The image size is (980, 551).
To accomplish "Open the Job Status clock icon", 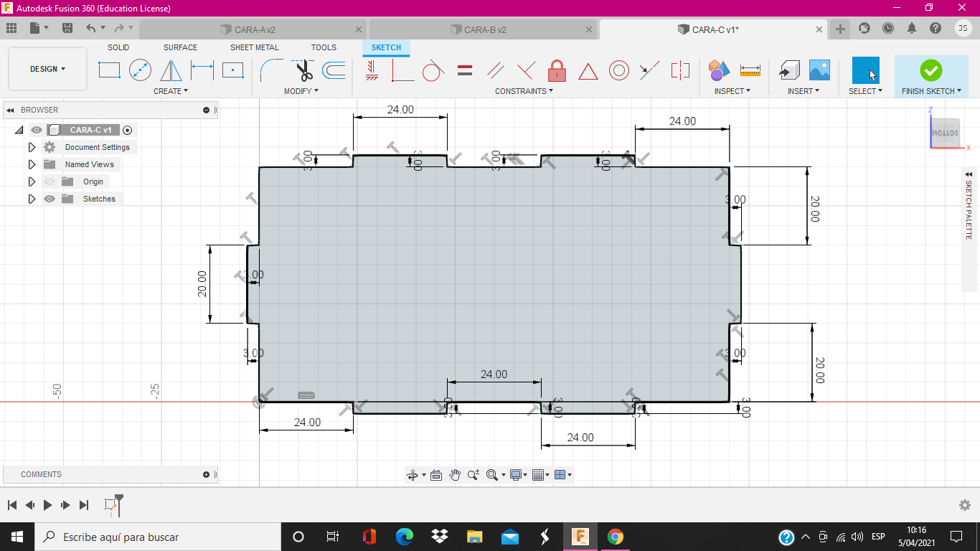I will pos(888,28).
